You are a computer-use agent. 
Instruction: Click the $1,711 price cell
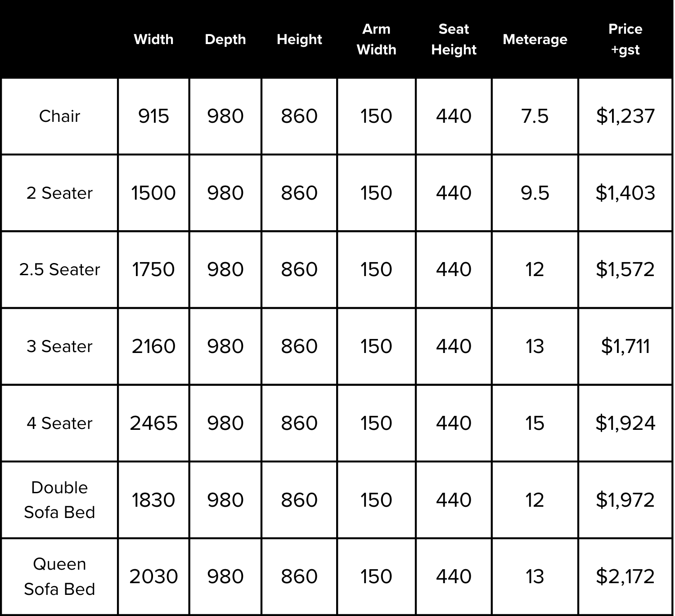tap(625, 347)
